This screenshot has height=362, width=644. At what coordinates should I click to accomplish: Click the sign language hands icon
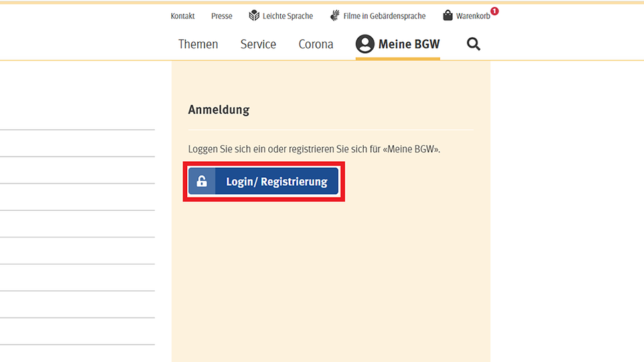tap(335, 15)
